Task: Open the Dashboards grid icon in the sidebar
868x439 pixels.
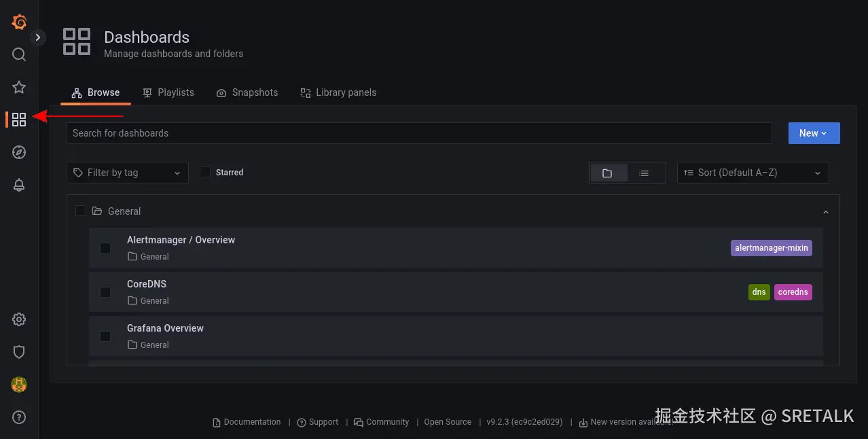Action: point(19,120)
